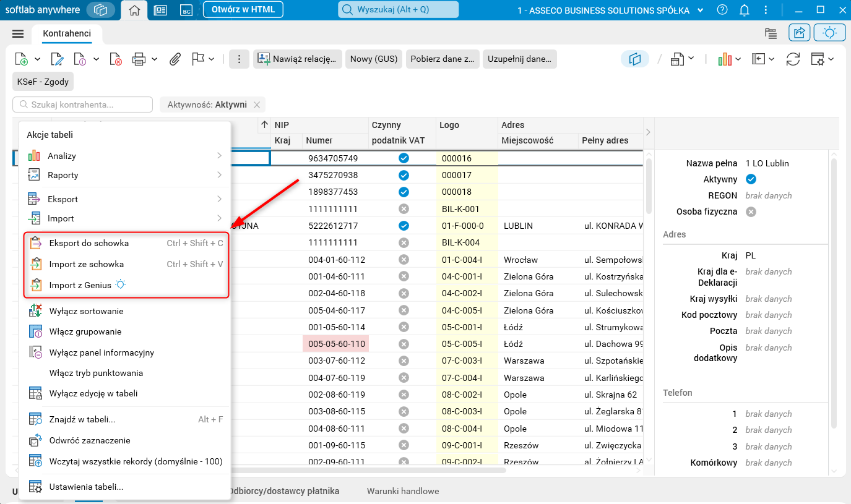Open Ustawienia tabeli... menu entry
851x504 pixels.
[x=124, y=487]
